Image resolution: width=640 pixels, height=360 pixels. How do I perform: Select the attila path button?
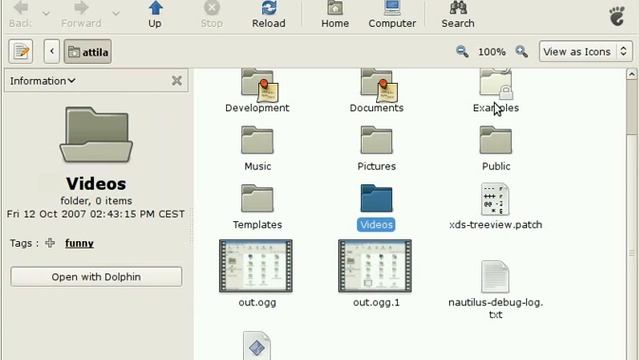(x=88, y=51)
